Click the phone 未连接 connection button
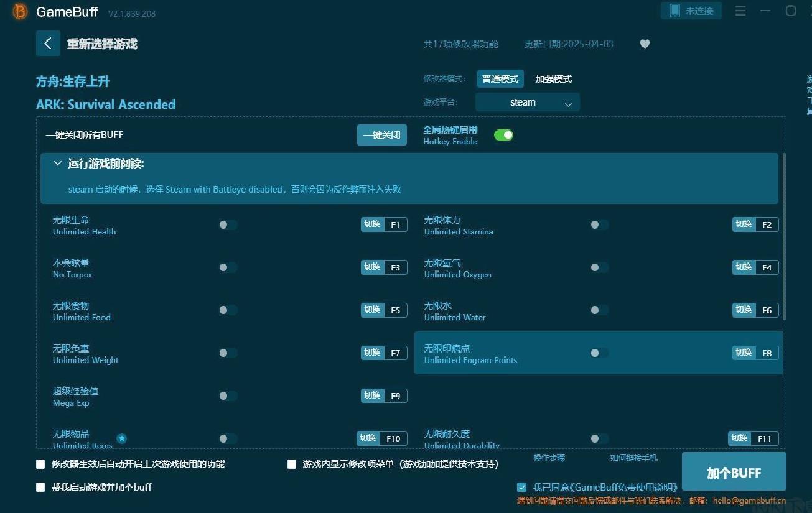This screenshot has height=513, width=812. point(691,11)
